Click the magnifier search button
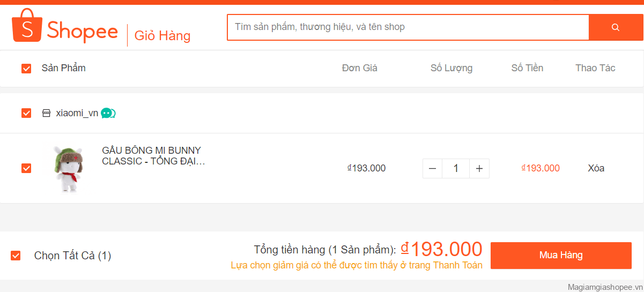The height and width of the screenshot is (292, 644). [616, 27]
